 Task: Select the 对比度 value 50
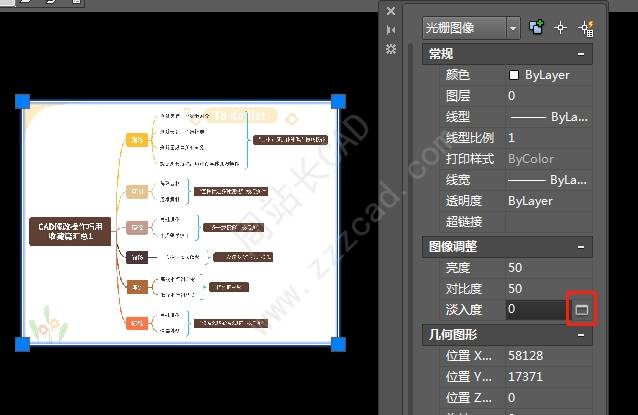[x=515, y=288]
